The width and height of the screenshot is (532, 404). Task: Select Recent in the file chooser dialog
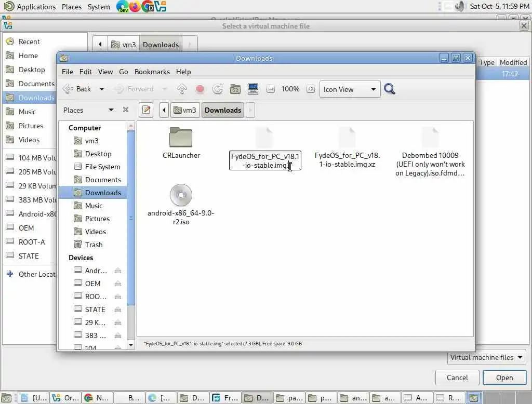click(29, 42)
